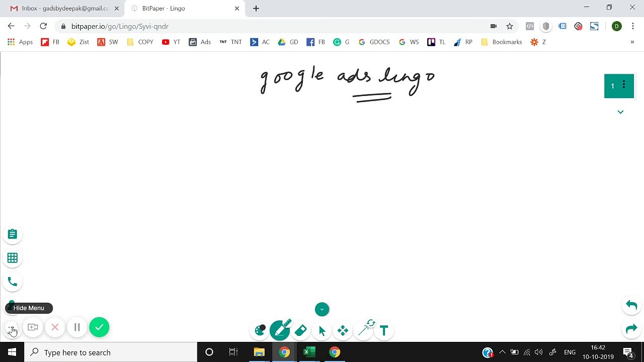Select the pen drawing tool

click(x=280, y=330)
